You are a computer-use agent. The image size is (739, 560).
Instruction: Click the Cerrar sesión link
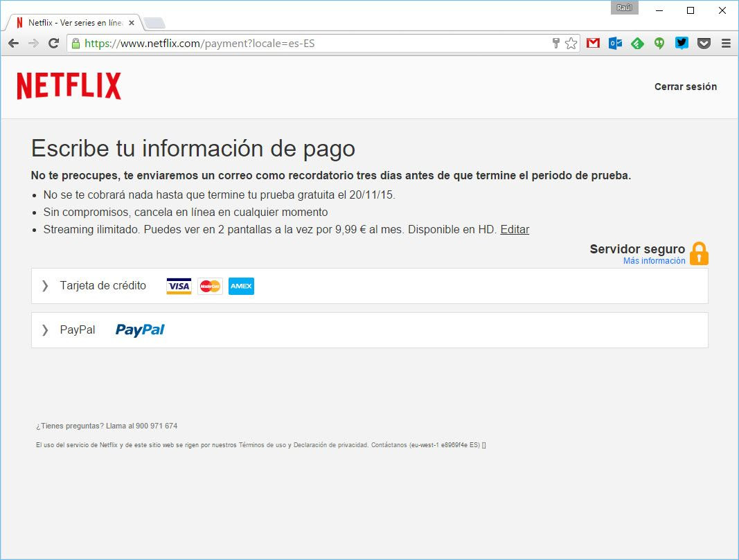tap(685, 87)
